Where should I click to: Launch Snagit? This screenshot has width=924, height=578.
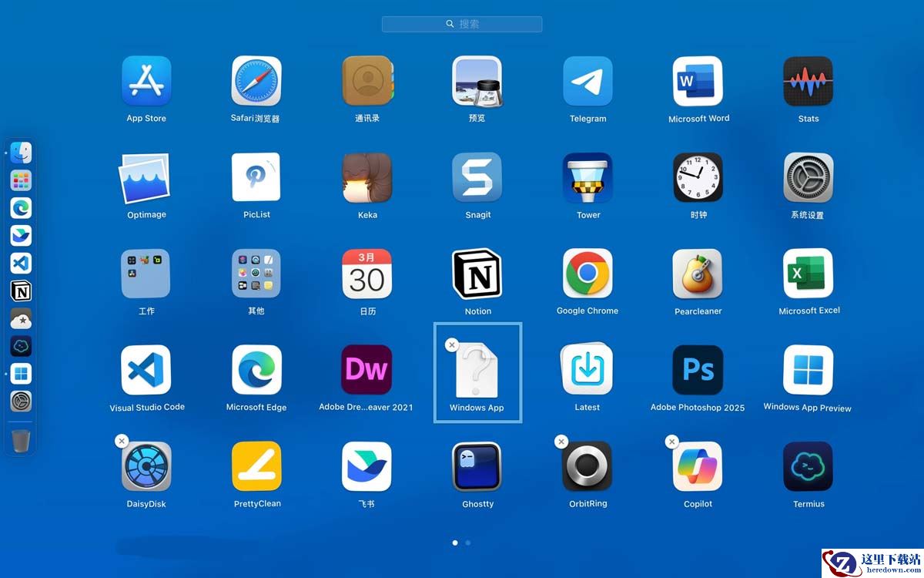477,177
